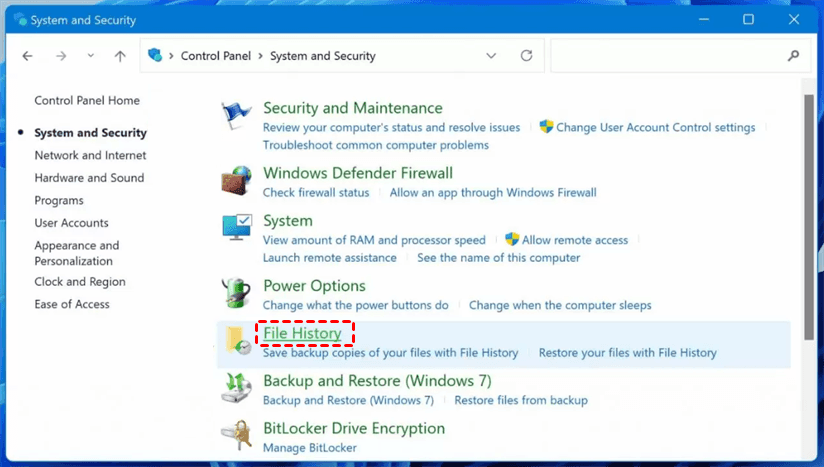Minimize the System and Security window
This screenshot has width=824, height=467.
tap(704, 19)
